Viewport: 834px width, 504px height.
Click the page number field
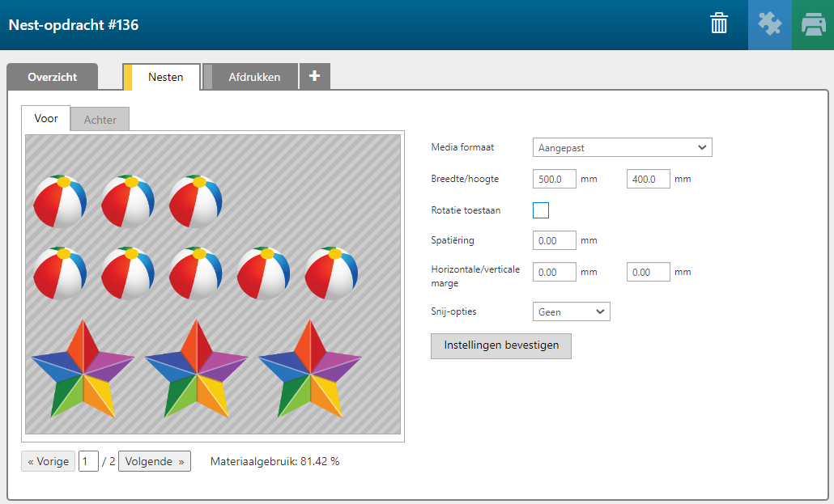point(88,461)
